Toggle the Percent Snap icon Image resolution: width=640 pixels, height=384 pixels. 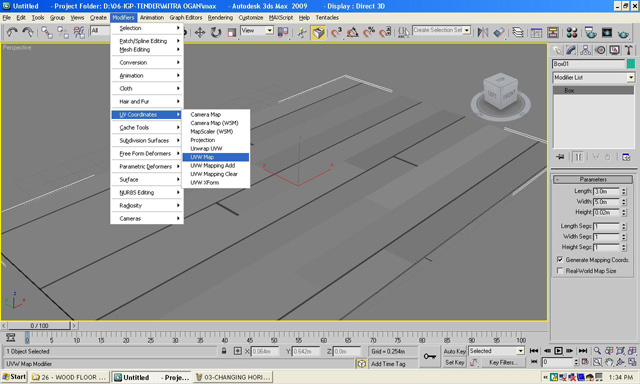(369, 32)
